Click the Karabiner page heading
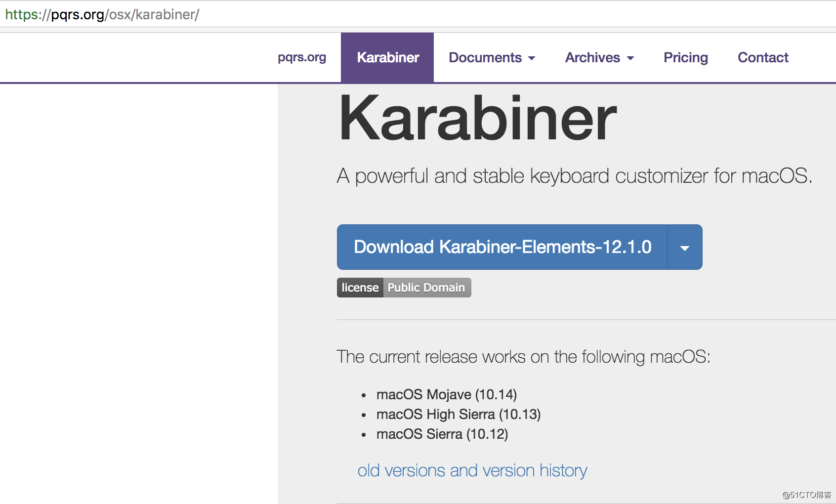The width and height of the screenshot is (836, 504). 478,119
